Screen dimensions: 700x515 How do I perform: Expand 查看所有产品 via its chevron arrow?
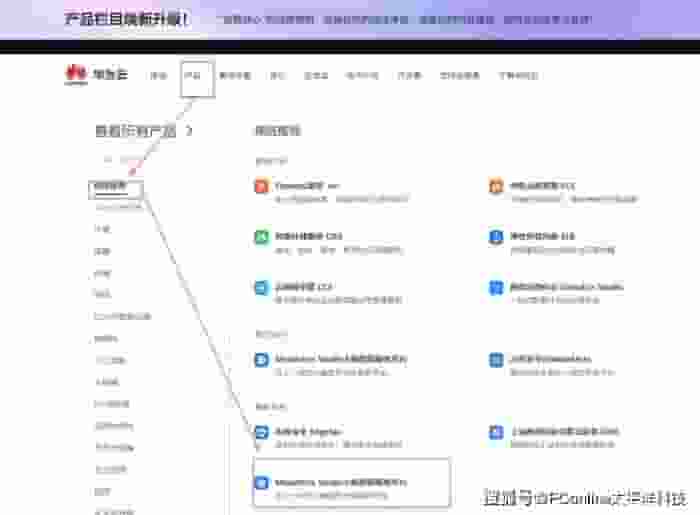(x=189, y=131)
